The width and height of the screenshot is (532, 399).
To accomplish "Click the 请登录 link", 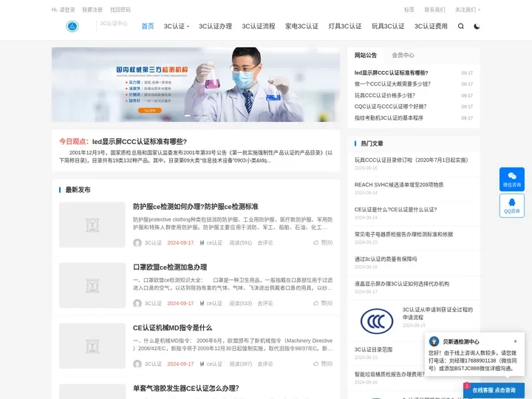I will (x=67, y=10).
